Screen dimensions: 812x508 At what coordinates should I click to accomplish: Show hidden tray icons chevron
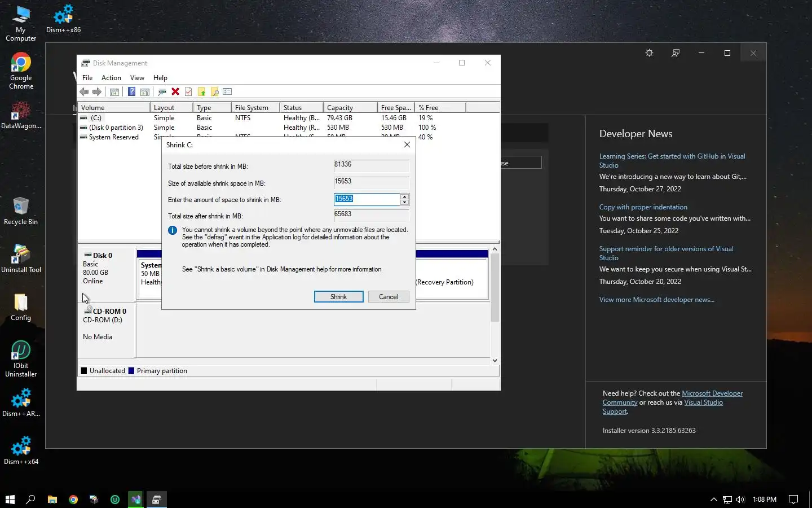click(x=713, y=500)
